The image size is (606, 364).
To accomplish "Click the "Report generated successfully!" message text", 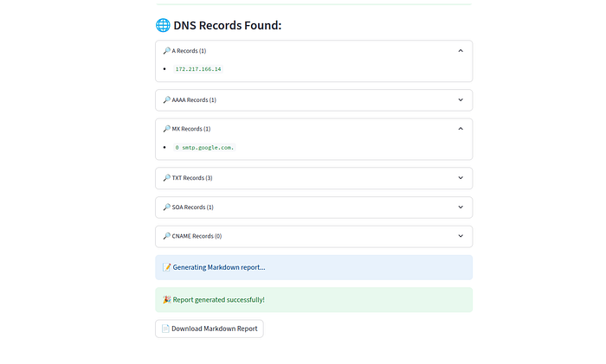I will pos(219,300).
